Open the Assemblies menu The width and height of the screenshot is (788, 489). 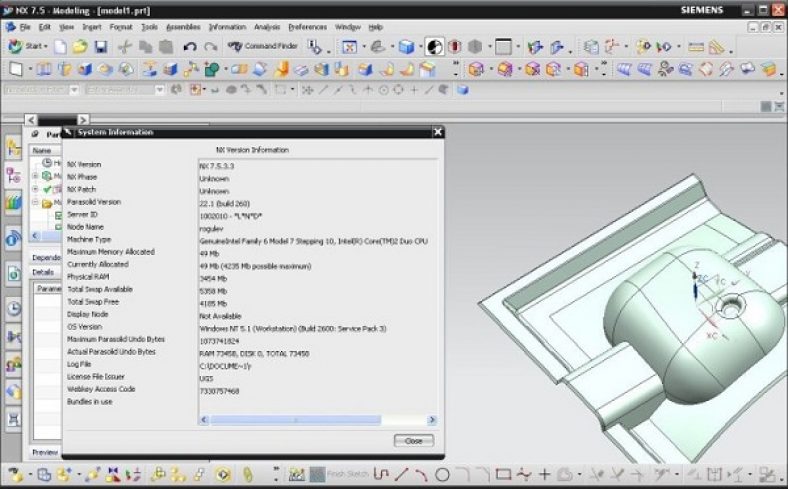click(182, 27)
